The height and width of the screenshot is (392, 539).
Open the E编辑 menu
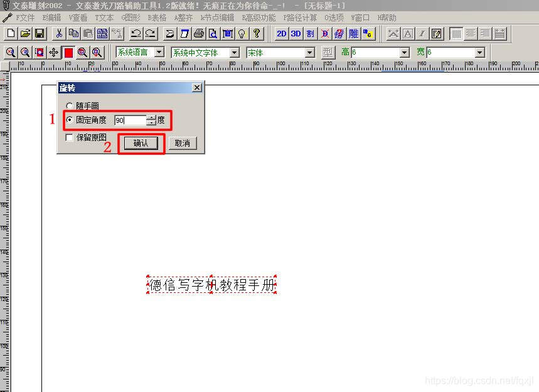(x=51, y=18)
